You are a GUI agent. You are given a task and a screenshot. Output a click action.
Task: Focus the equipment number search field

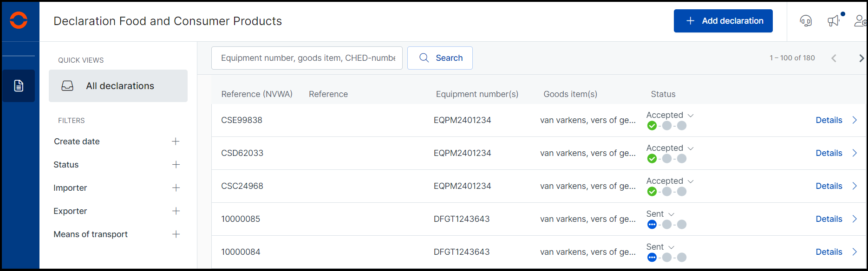tap(307, 58)
